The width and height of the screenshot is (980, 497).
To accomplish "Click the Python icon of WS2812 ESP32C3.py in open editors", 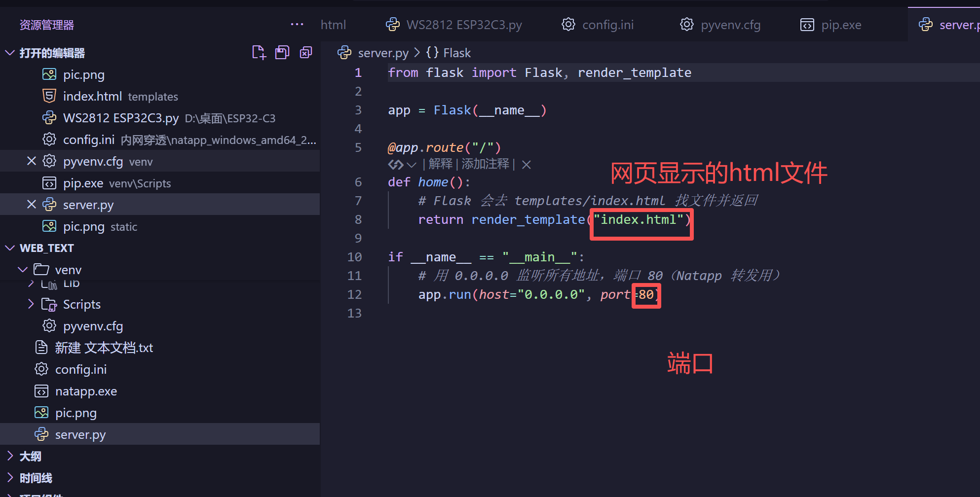I will tap(49, 117).
